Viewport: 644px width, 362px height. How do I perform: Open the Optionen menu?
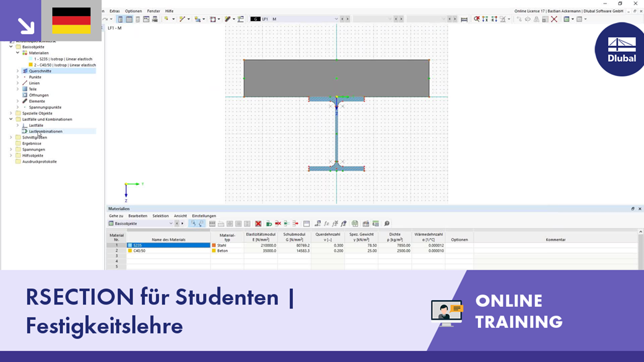pos(133,11)
